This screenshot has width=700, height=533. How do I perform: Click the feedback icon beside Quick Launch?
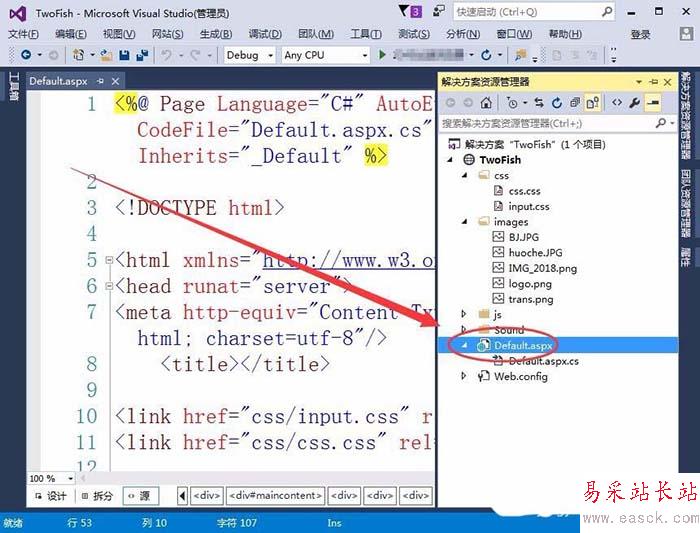pos(438,11)
